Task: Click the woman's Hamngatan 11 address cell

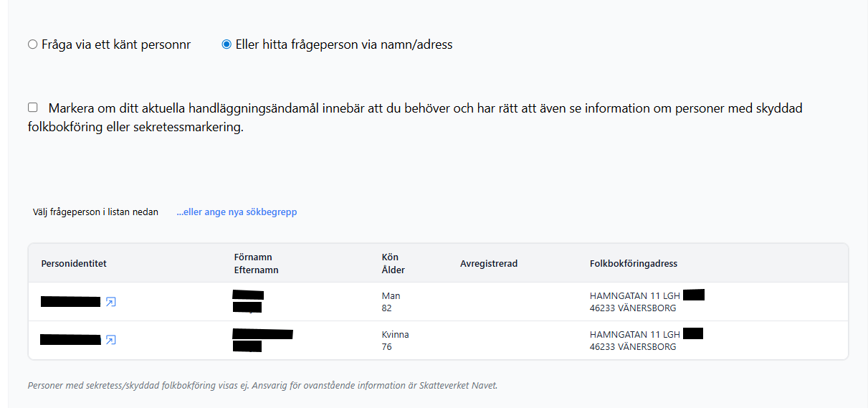Action: [634, 340]
